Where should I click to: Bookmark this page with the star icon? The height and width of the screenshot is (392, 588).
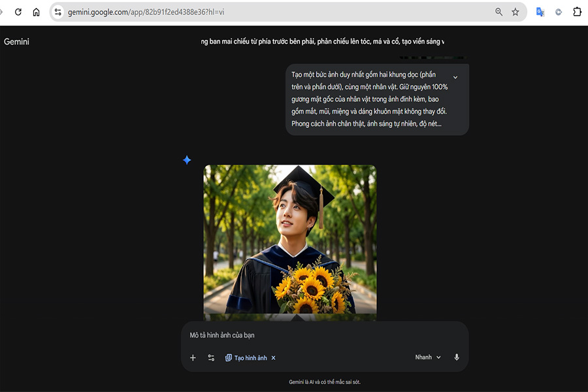(x=515, y=12)
